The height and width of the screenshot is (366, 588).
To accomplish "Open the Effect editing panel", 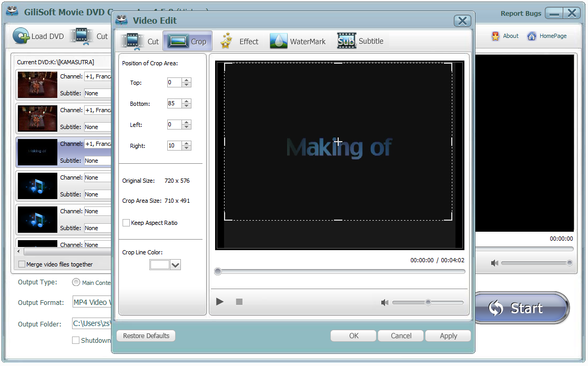I will pyautogui.click(x=240, y=41).
